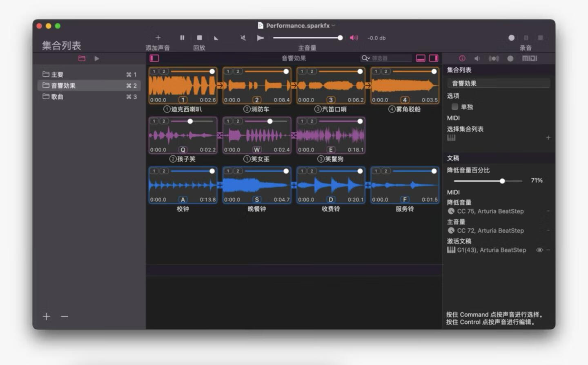Open the Performance.sparkfx title dropdown
588x365 pixels.
point(334,25)
